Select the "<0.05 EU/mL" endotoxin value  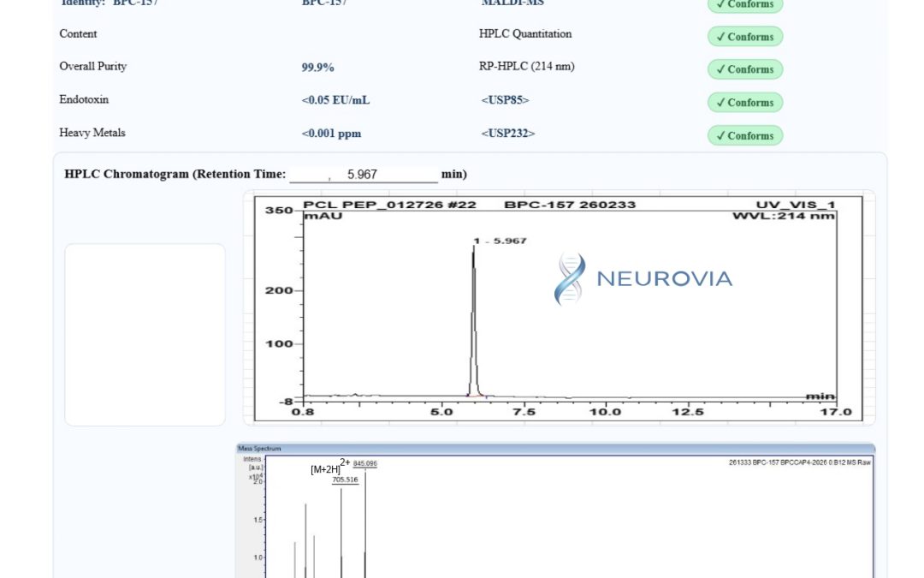pyautogui.click(x=335, y=100)
